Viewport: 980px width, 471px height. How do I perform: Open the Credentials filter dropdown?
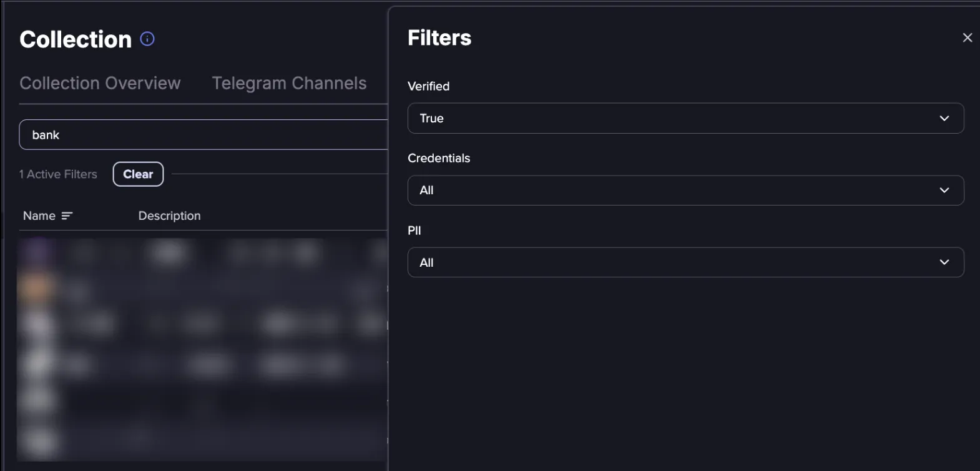point(685,191)
